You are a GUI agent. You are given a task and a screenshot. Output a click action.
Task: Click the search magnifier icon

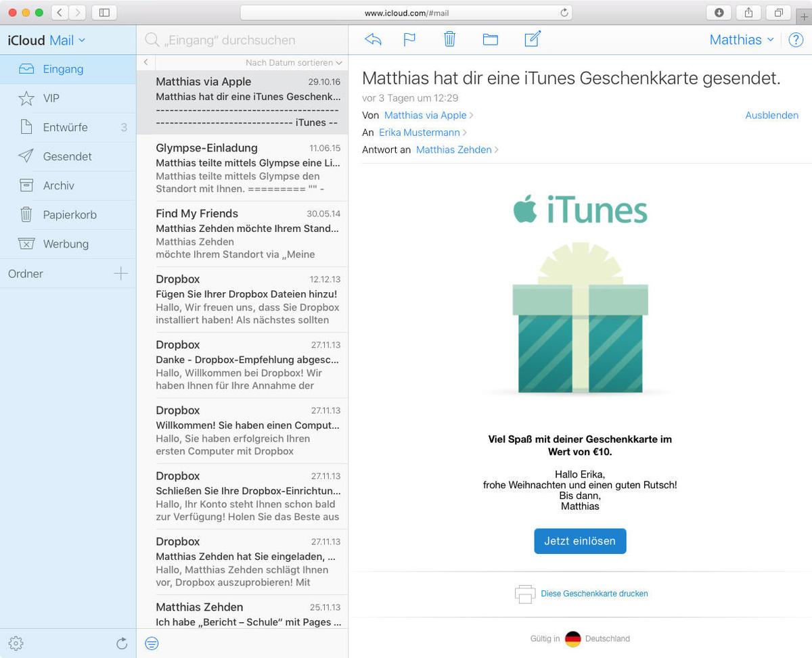click(x=152, y=40)
